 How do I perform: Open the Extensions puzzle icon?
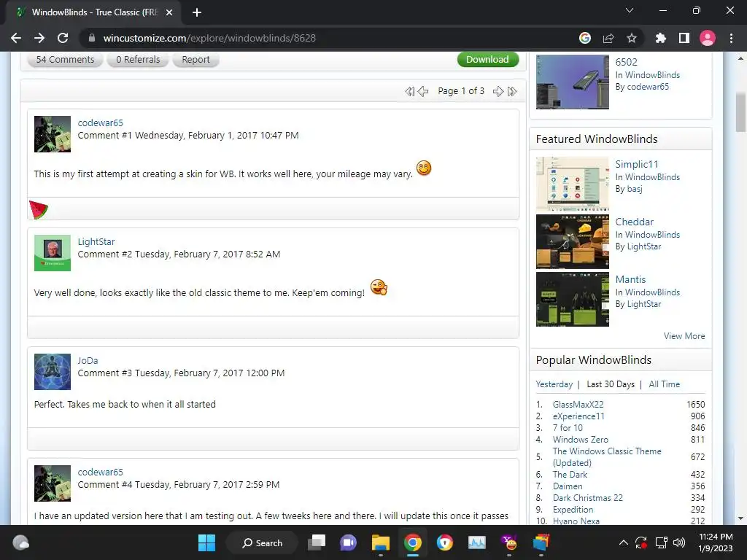[661, 38]
